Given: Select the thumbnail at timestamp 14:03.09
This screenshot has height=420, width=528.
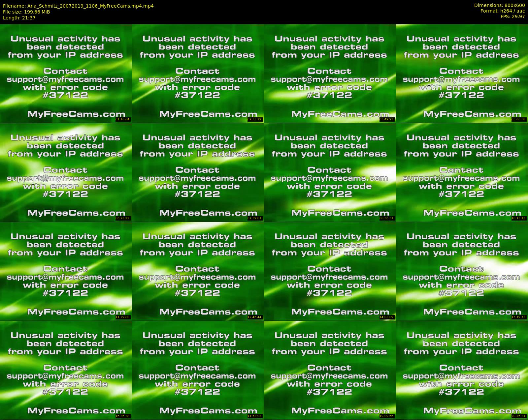Looking at the screenshot, I should (330, 271).
